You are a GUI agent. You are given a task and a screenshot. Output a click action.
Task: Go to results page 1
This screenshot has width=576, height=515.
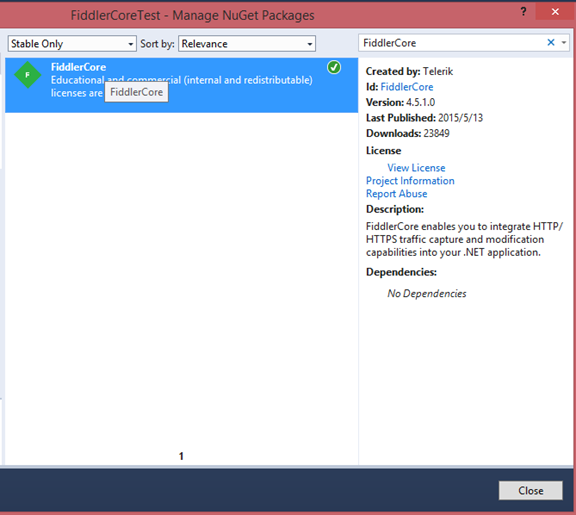tap(181, 456)
